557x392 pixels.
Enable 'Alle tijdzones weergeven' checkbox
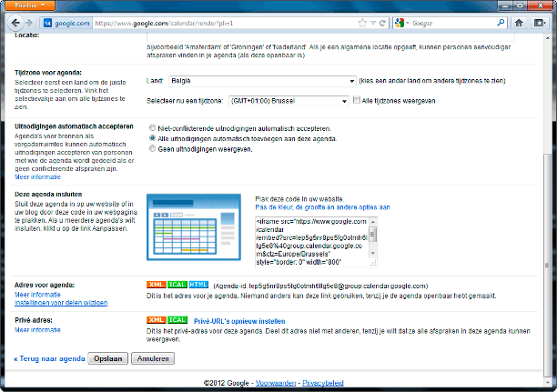point(357,100)
